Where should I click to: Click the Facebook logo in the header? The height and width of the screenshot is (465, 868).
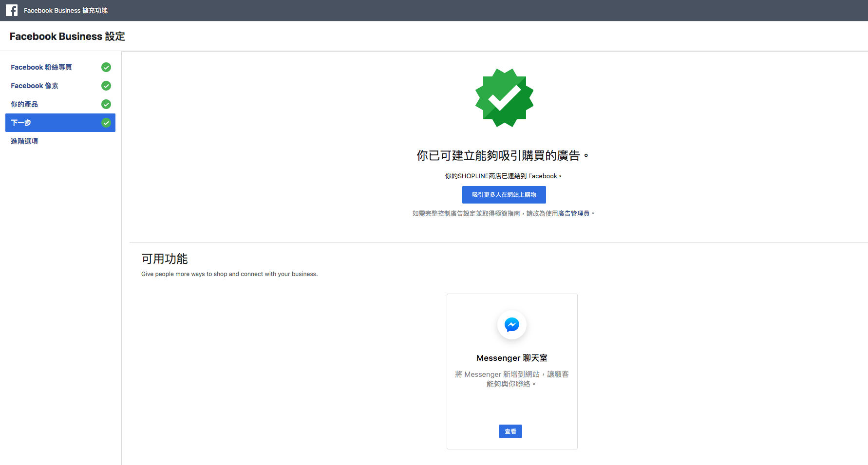[x=12, y=10]
